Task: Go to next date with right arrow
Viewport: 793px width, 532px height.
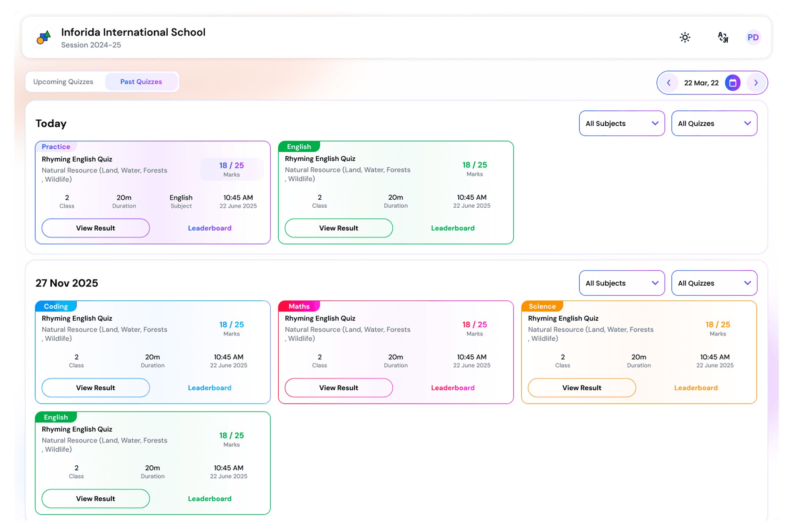Action: [x=755, y=83]
